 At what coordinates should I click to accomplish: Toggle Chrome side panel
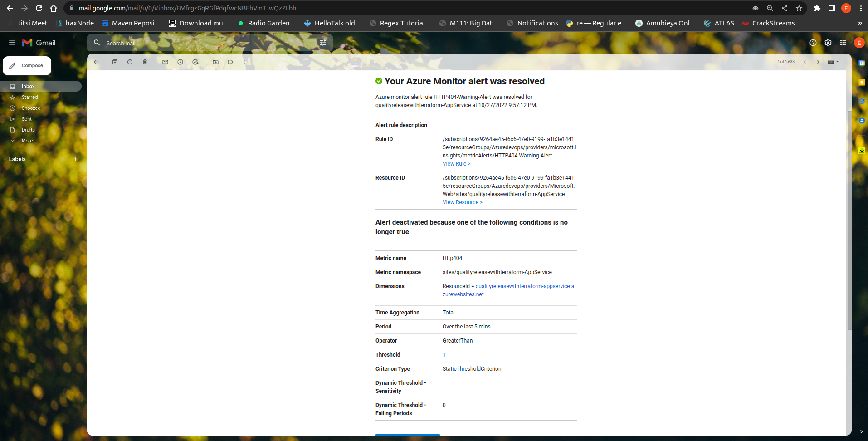pos(832,8)
